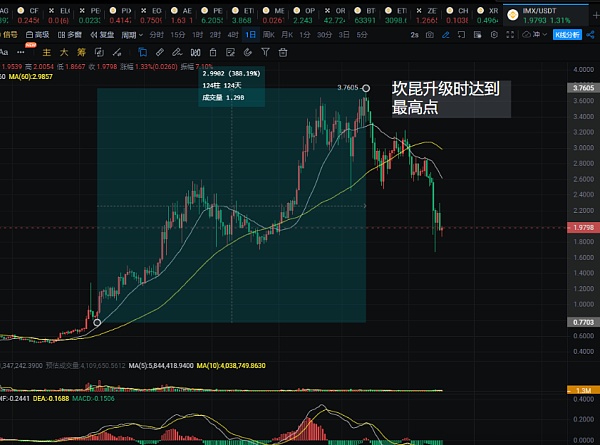Click the 信号 signal button
600x445 pixels.
8,35
